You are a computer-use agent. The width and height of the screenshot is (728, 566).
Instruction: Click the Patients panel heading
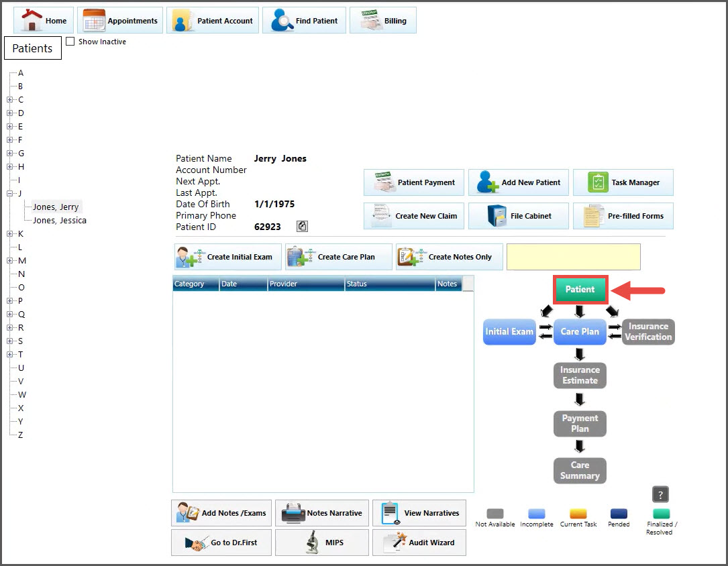tap(32, 48)
